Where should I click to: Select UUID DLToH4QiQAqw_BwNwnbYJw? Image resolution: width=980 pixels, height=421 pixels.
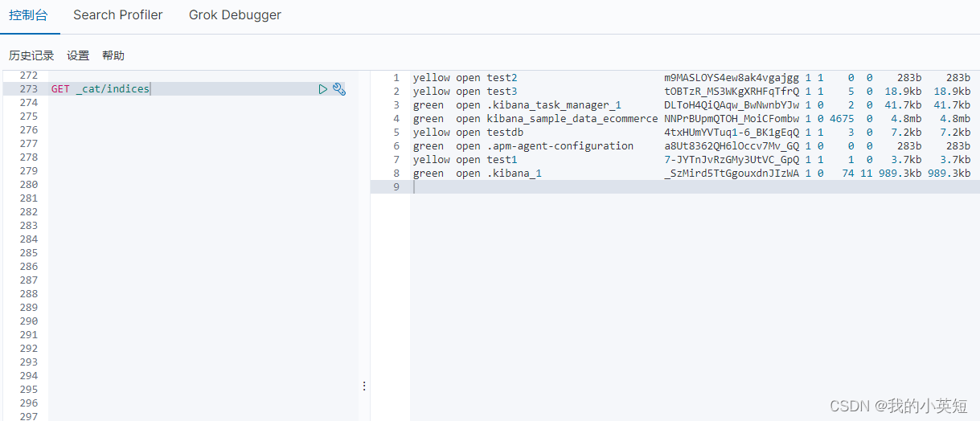[x=732, y=105]
